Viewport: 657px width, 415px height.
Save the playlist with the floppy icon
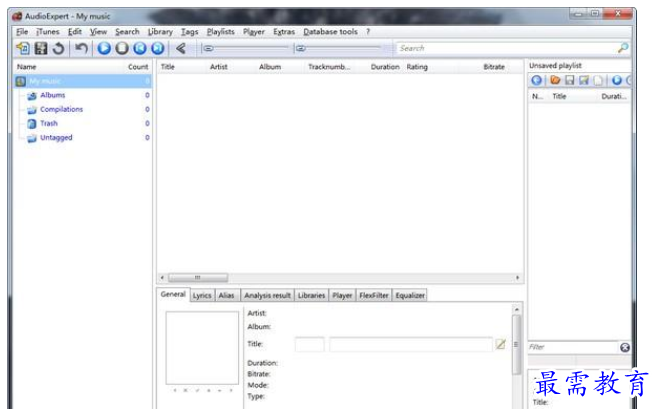tap(569, 80)
